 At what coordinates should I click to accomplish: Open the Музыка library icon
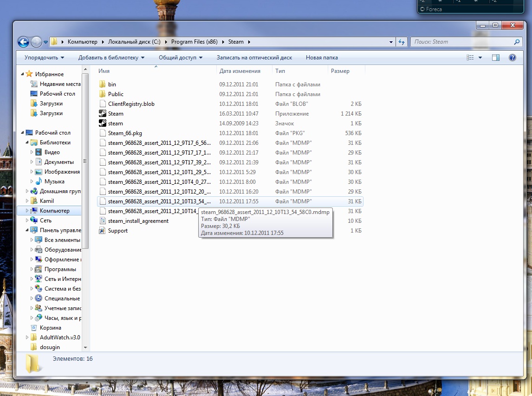tap(39, 182)
